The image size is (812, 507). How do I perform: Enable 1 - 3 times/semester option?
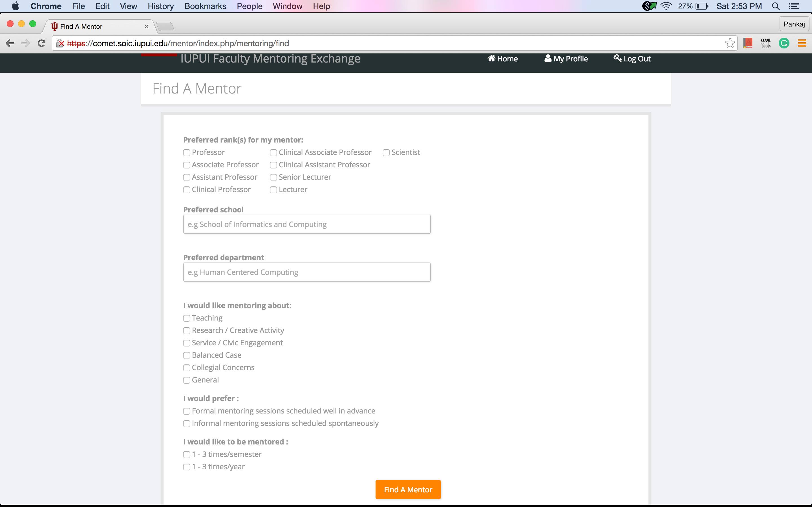click(x=187, y=455)
